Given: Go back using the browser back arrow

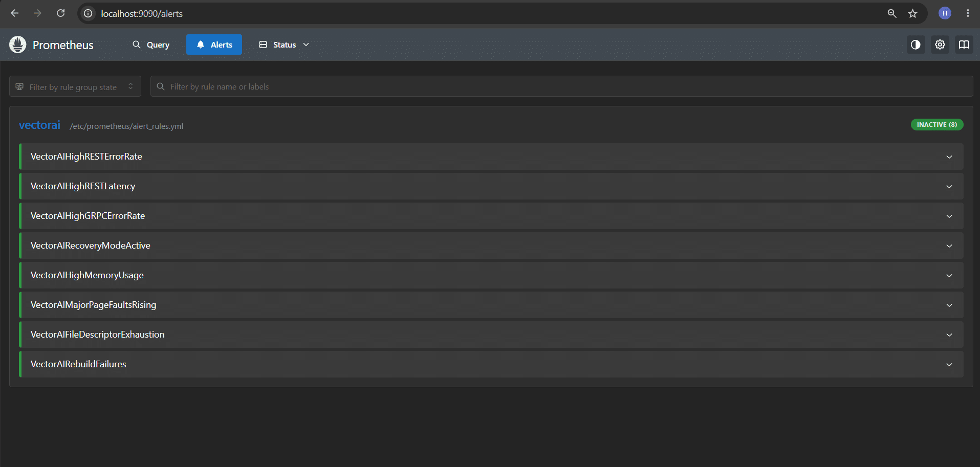Looking at the screenshot, I should coord(15,13).
